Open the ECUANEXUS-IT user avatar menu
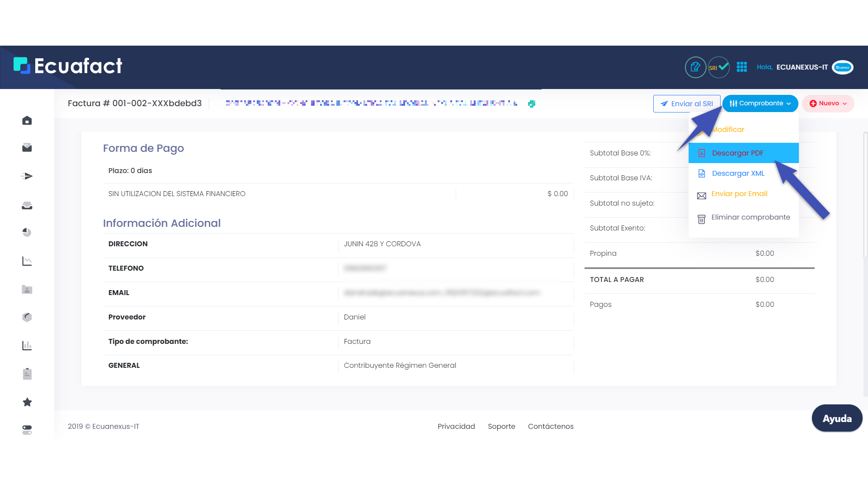The width and height of the screenshot is (868, 488). click(843, 67)
